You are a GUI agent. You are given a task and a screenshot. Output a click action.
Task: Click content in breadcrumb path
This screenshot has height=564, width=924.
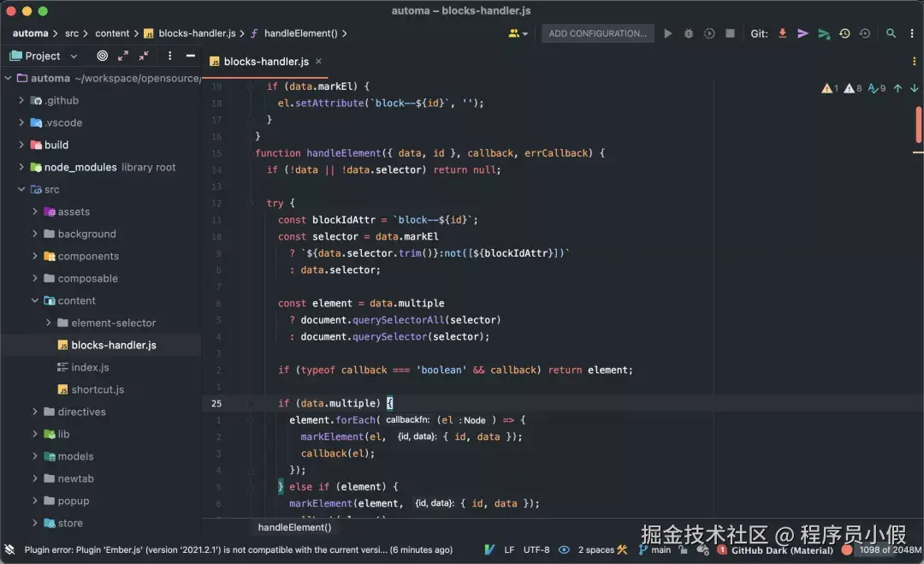(112, 33)
